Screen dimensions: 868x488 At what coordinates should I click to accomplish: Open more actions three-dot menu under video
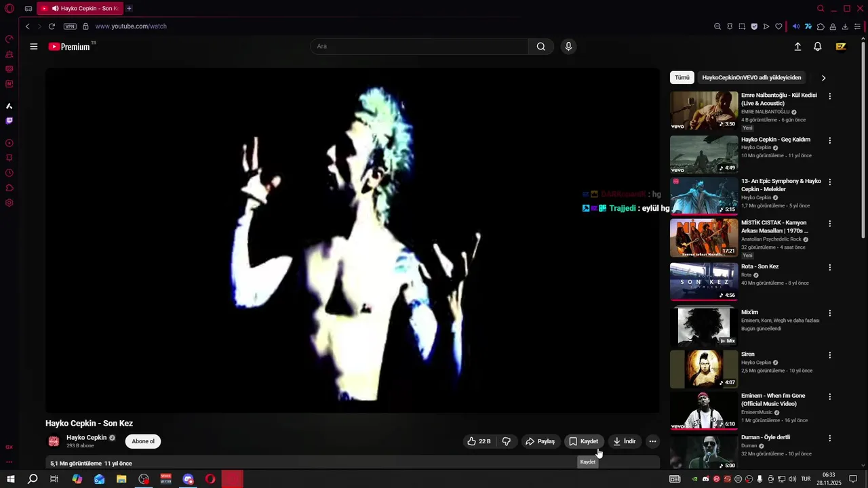click(x=652, y=441)
